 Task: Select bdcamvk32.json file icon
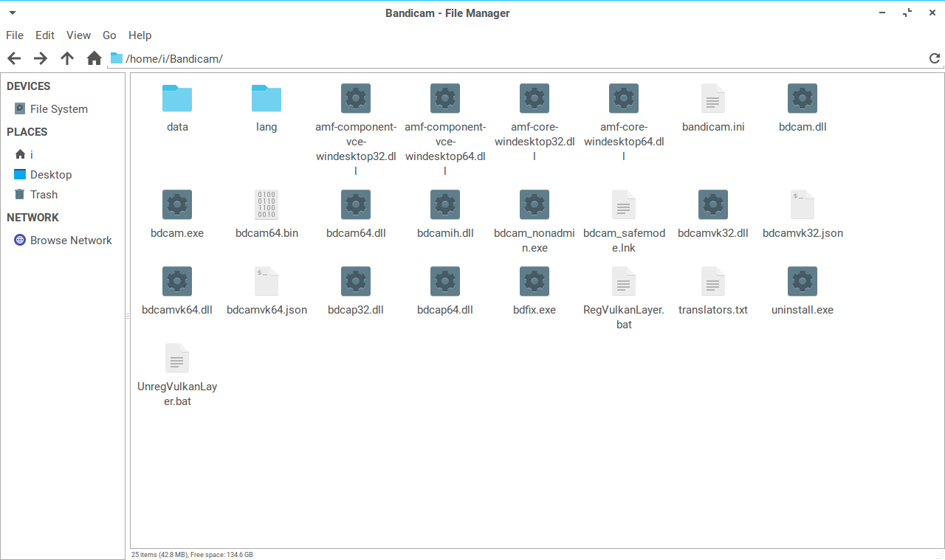pyautogui.click(x=803, y=204)
